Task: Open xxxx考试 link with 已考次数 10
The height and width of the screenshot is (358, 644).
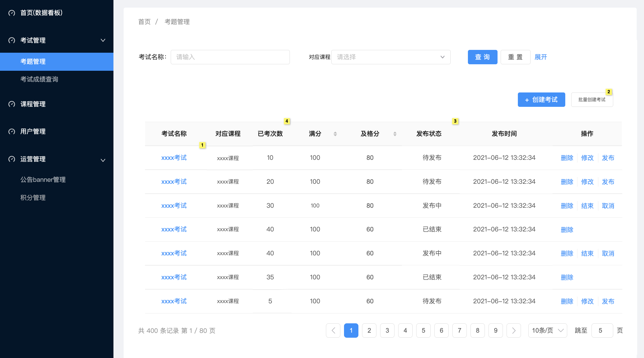Action: click(x=174, y=158)
